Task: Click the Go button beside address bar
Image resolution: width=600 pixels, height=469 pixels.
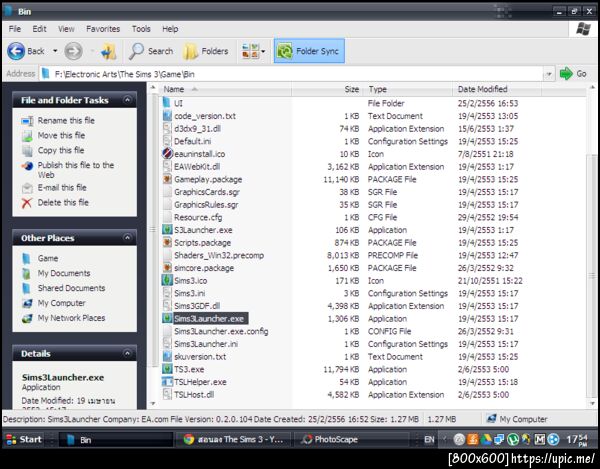Action: pyautogui.click(x=573, y=74)
